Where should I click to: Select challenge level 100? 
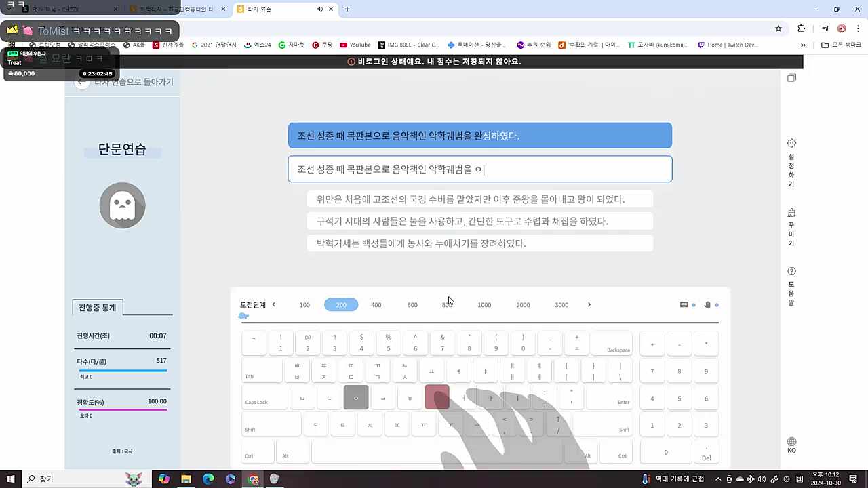pyautogui.click(x=304, y=305)
